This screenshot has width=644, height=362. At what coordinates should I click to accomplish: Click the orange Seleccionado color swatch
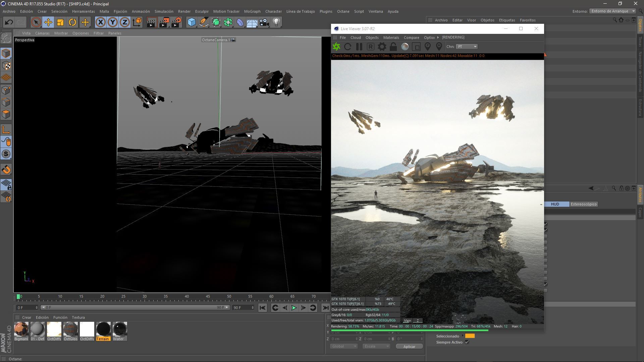470,336
